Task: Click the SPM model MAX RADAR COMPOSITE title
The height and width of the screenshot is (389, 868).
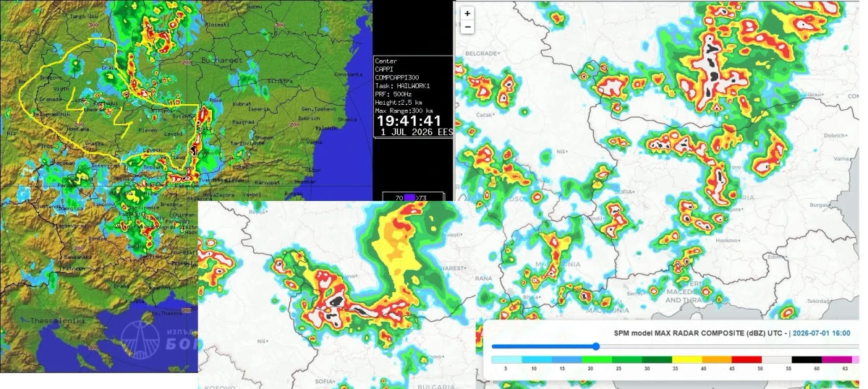Action: [698, 333]
